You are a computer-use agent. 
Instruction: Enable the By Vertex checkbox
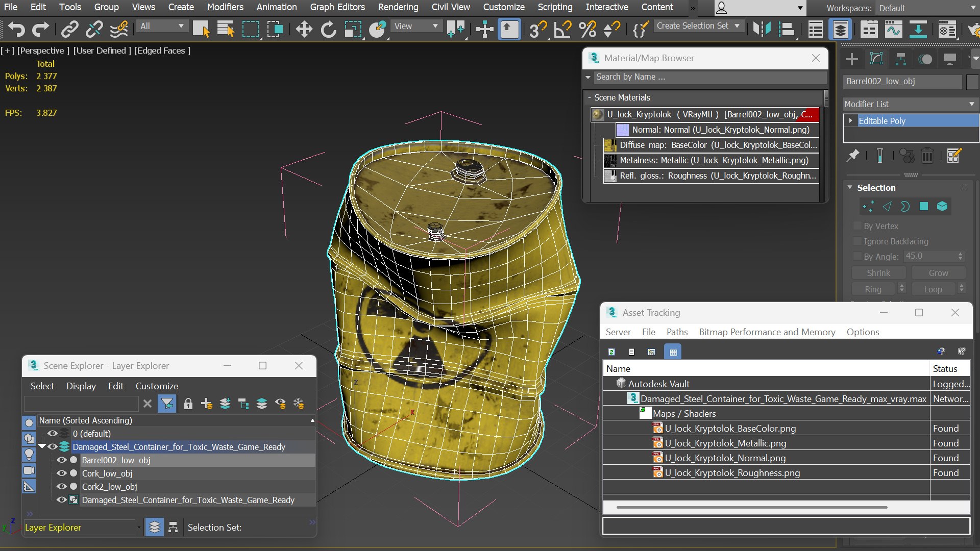[857, 226]
